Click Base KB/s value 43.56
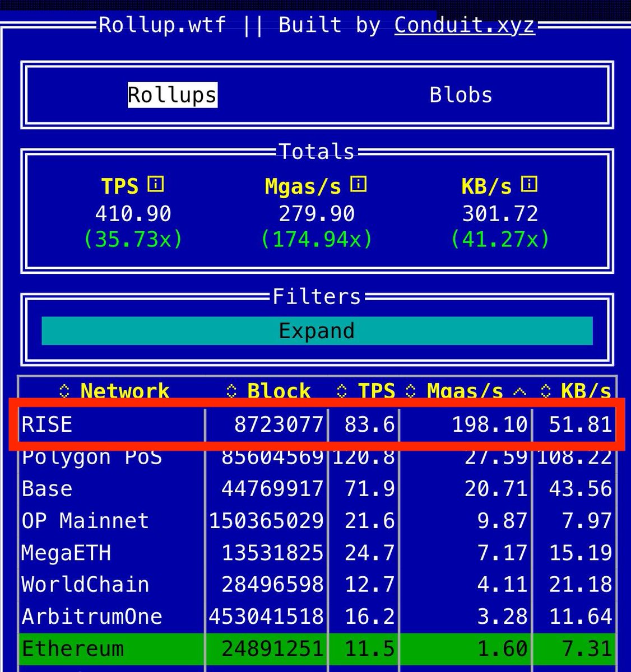 580,489
